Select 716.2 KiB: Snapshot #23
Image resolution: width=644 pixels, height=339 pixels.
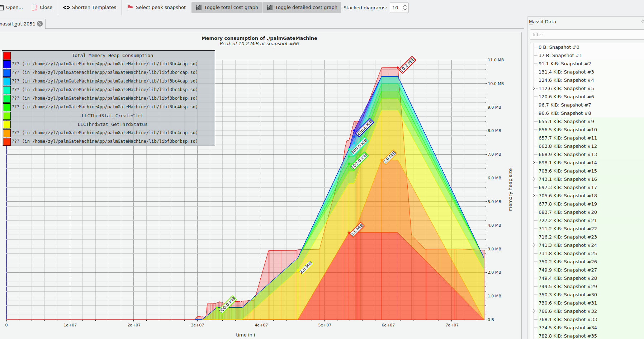(x=567, y=237)
